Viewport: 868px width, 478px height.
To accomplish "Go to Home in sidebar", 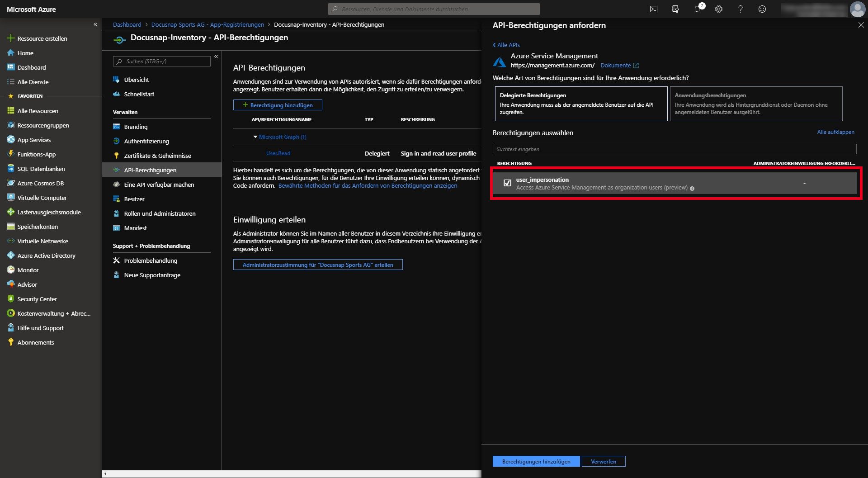I will (x=25, y=53).
